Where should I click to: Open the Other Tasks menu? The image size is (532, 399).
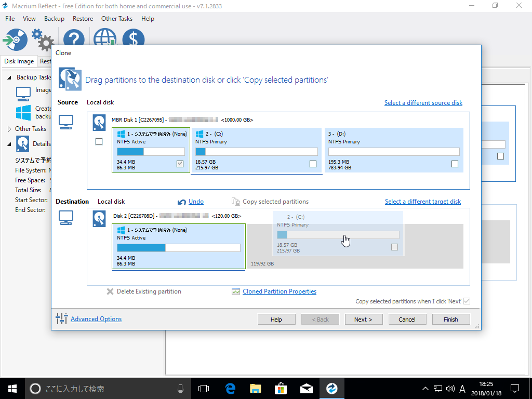[x=117, y=19]
